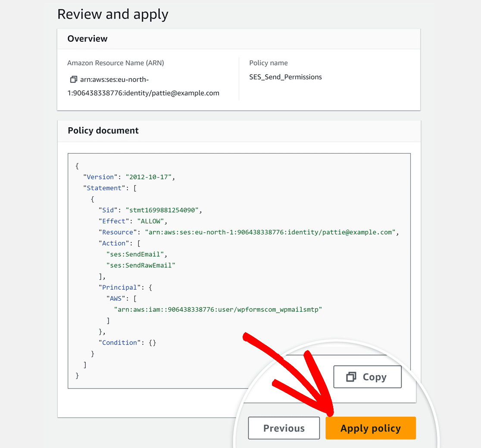The width and height of the screenshot is (481, 448).
Task: Click the "Resource" line in policy JSON
Action: [x=249, y=232]
